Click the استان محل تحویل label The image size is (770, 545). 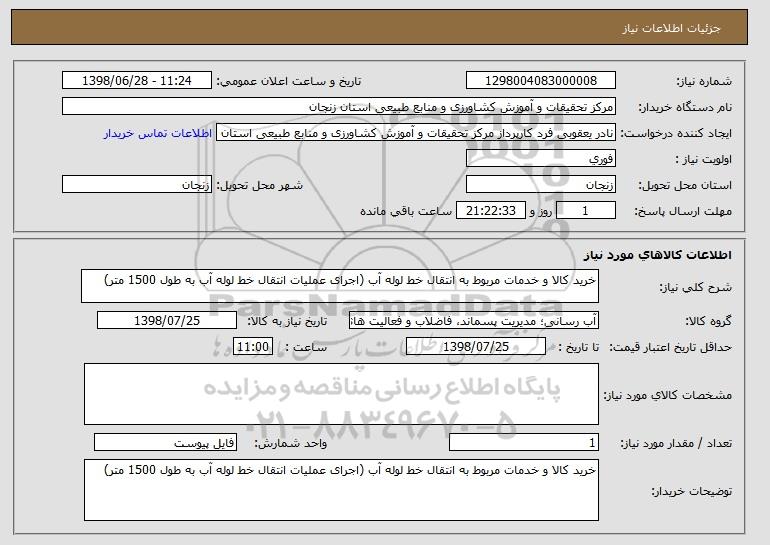click(x=685, y=185)
